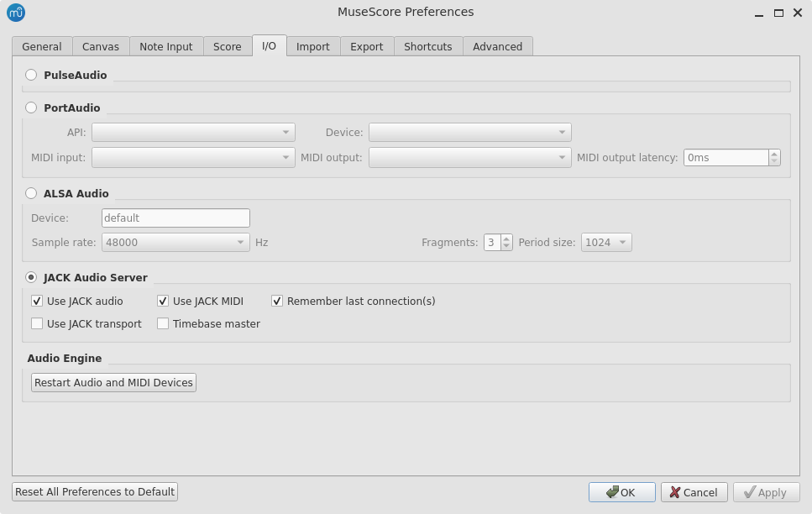This screenshot has height=514, width=812.
Task: Open the MIDI input dropdown
Action: (193, 158)
